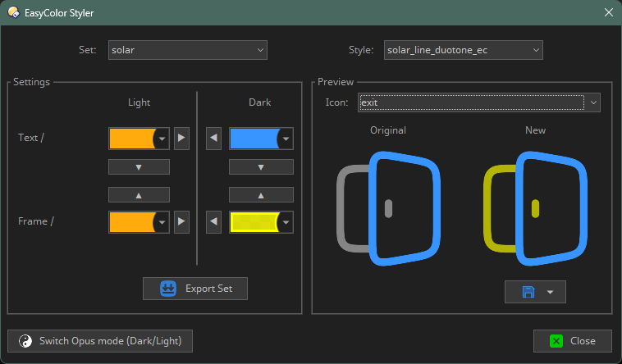Close the EasyColor Styler window
The image size is (622, 364).
(609, 12)
